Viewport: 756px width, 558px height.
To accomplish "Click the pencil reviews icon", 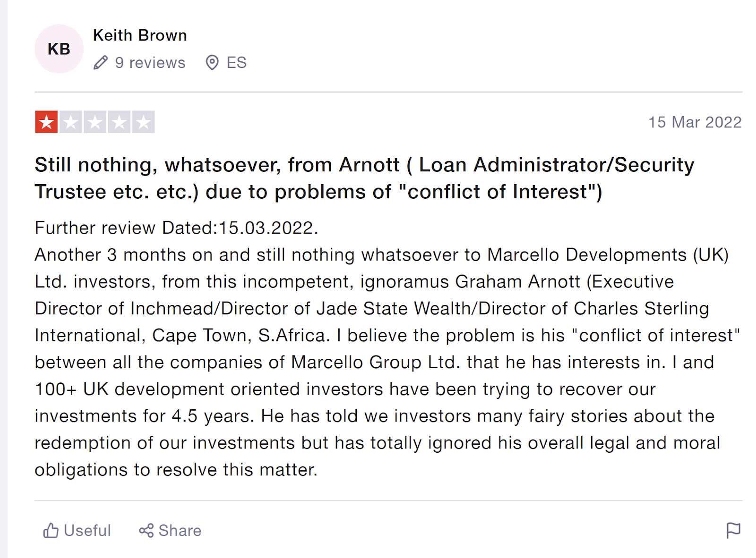I will pos(101,63).
